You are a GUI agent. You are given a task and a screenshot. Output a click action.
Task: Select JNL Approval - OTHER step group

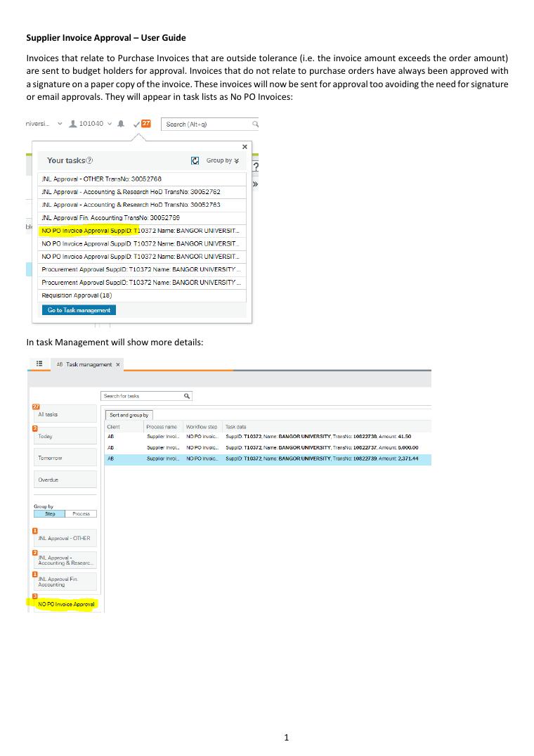point(65,537)
